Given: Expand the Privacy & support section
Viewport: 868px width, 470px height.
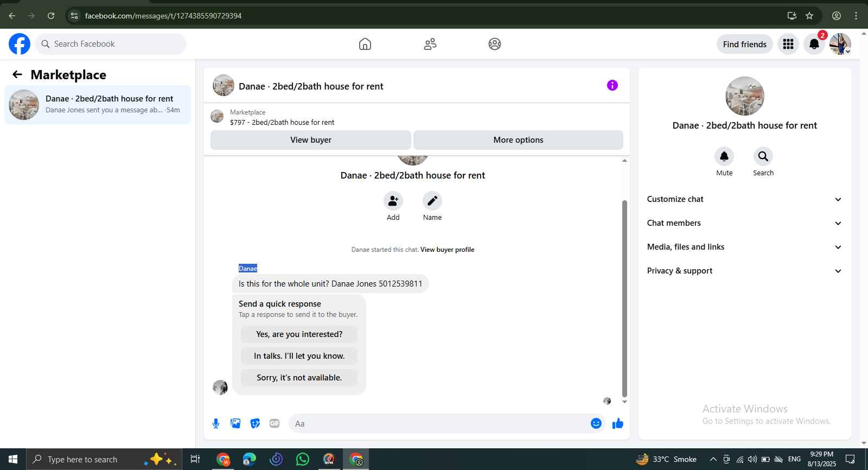Looking at the screenshot, I should [744, 271].
